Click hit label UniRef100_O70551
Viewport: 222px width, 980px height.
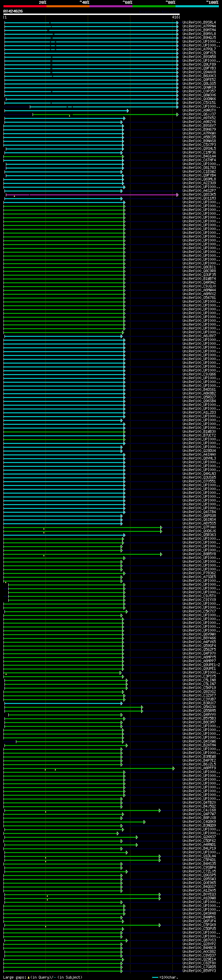pos(199,481)
